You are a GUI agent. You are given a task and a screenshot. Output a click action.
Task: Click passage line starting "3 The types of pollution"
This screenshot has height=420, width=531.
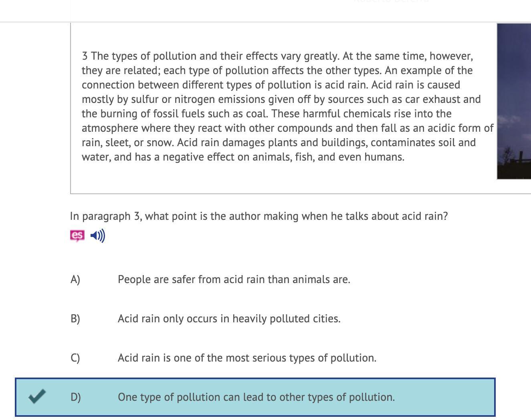tap(277, 56)
